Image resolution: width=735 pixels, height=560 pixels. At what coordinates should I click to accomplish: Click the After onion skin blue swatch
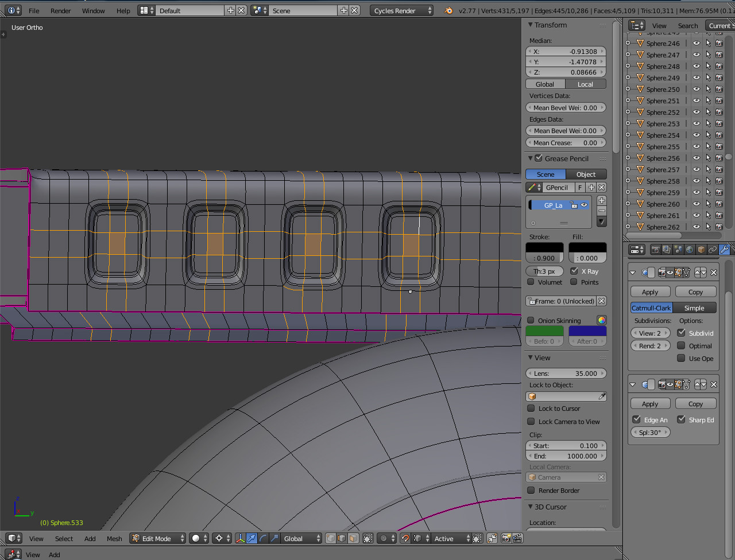[x=587, y=330]
